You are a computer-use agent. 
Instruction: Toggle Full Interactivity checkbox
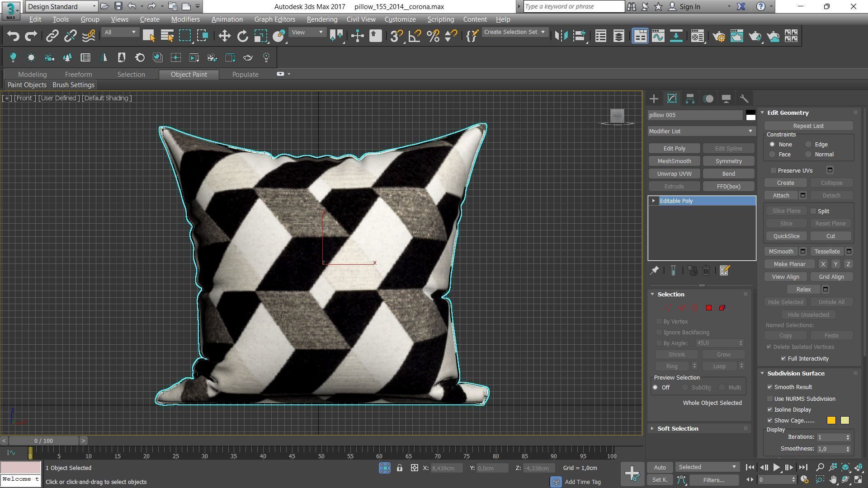pyautogui.click(x=783, y=359)
